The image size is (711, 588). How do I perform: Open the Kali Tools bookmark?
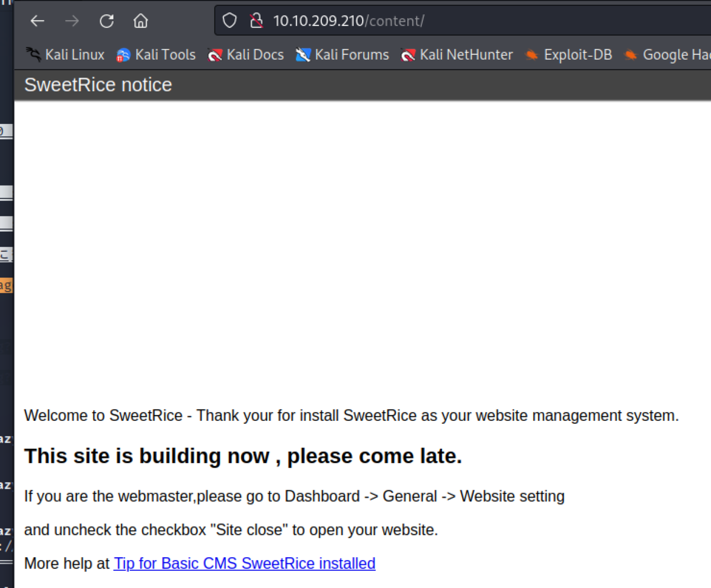(156, 55)
